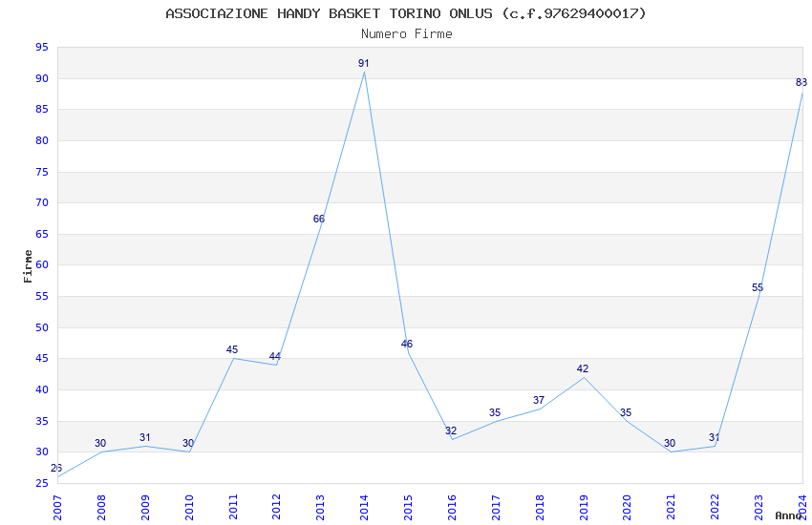
Task: Click the x-axis year 2017
Action: [x=496, y=508]
